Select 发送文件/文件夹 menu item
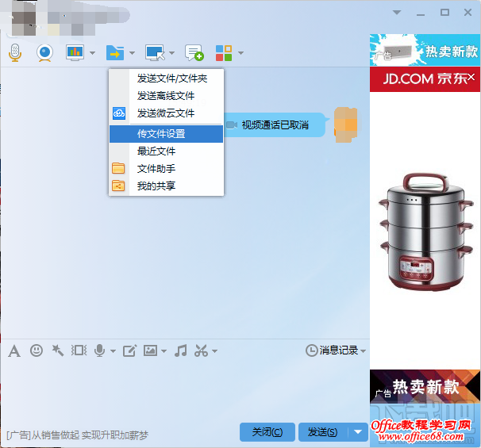481x448 pixels. tap(166, 78)
